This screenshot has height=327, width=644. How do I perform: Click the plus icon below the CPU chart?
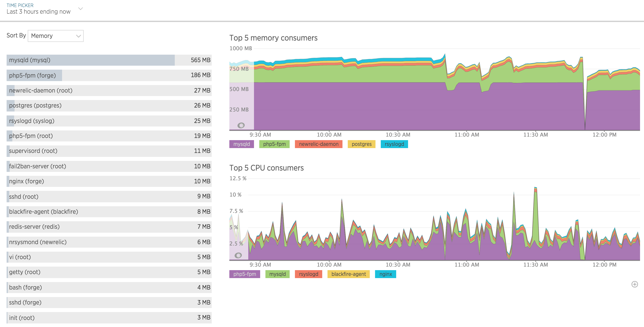click(635, 284)
